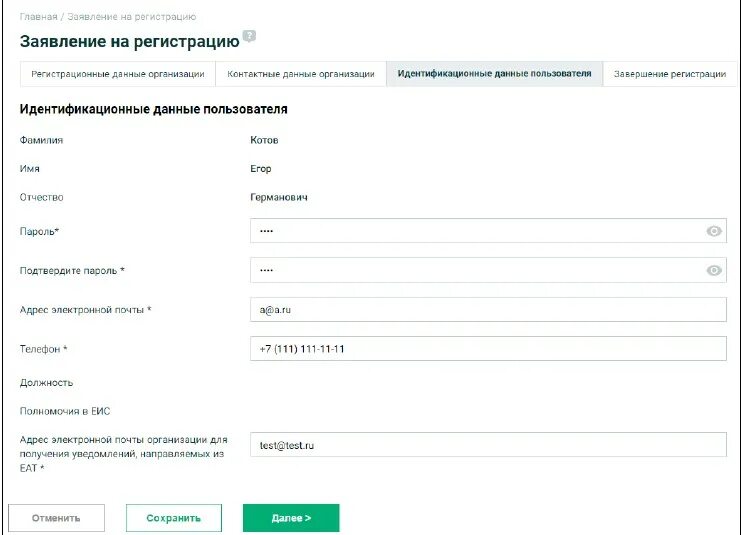The height and width of the screenshot is (535, 741).
Task: Go to Завершение регистрации tab
Action: click(x=669, y=74)
